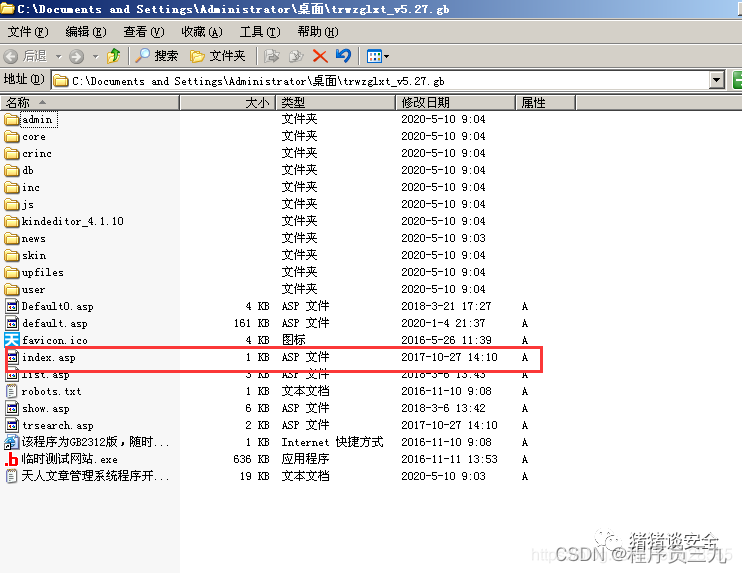This screenshot has height=573, width=742.
Task: Click the file name default.asp
Action: [55, 323]
